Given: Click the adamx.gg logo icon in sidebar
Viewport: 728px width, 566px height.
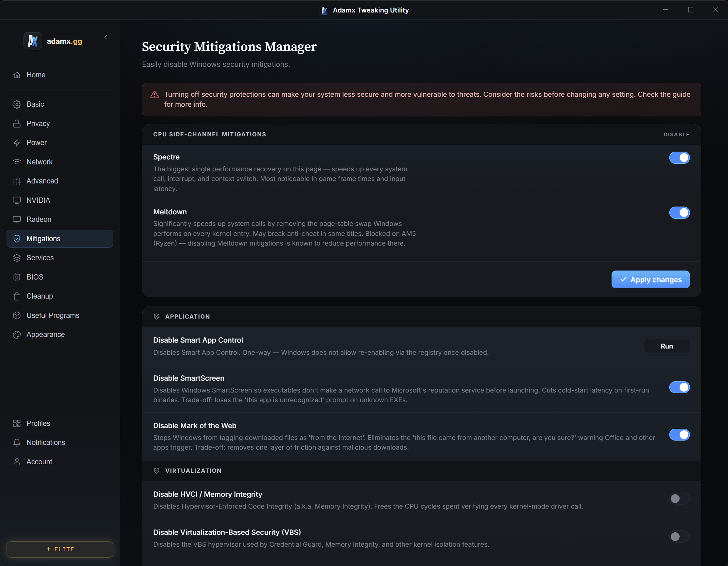Looking at the screenshot, I should coord(33,41).
